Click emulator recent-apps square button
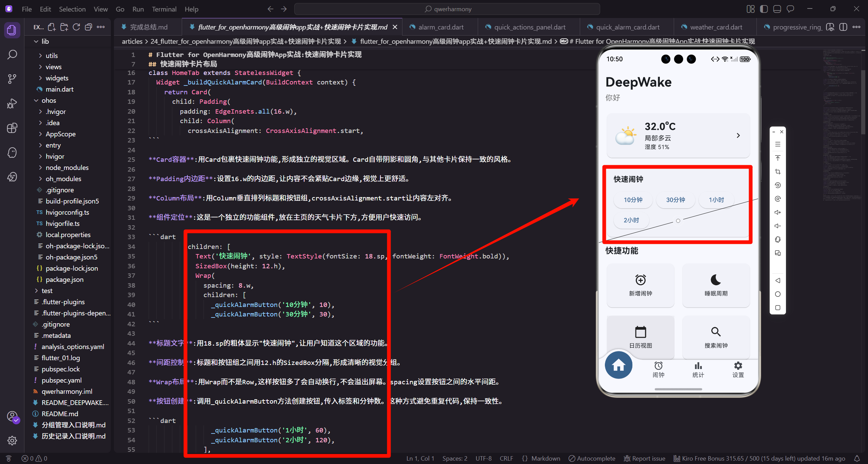868x464 pixels. pos(778,308)
